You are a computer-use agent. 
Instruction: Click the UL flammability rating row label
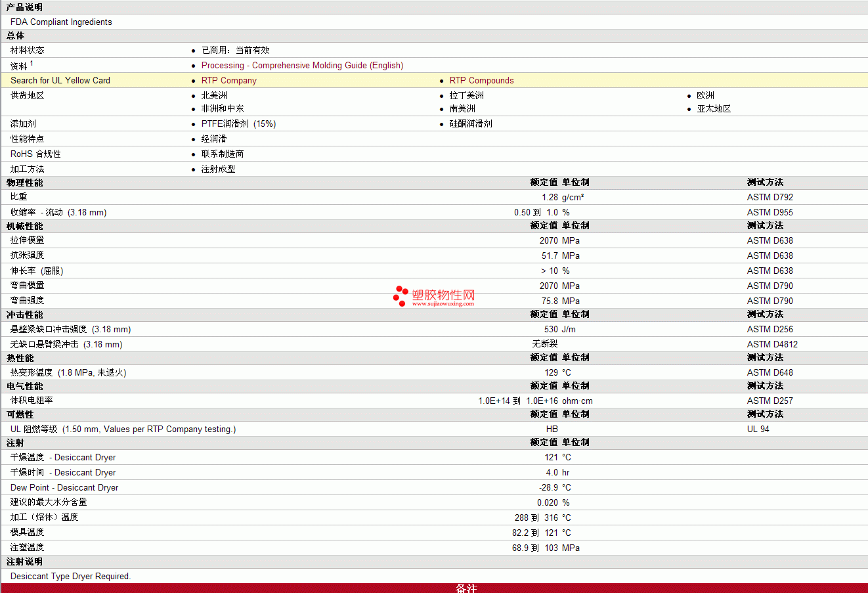click(123, 429)
